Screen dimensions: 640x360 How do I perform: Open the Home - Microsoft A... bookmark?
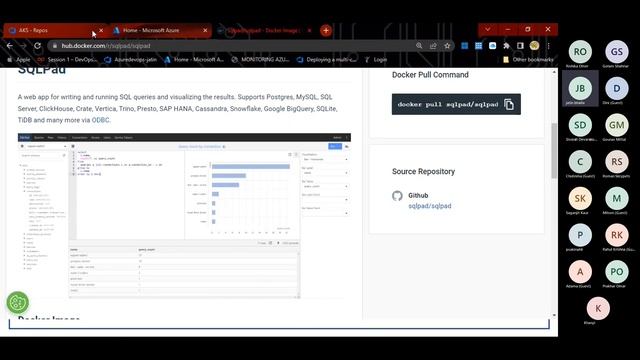pos(194,60)
